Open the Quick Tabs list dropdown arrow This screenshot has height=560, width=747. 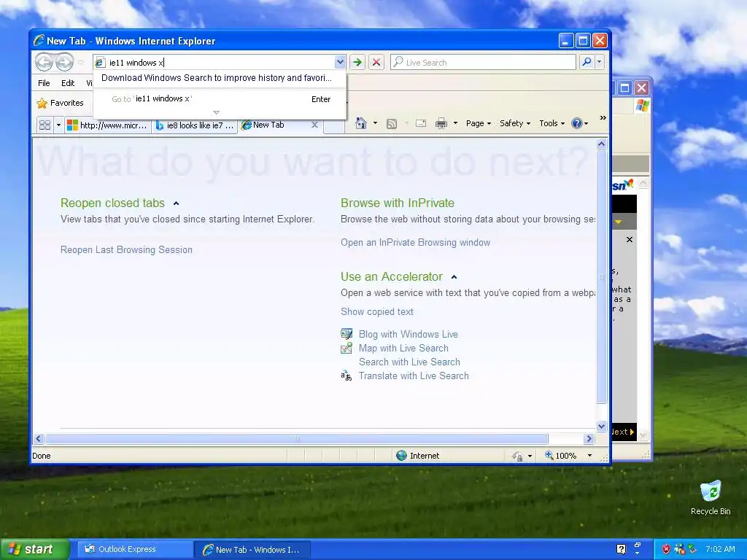pos(58,125)
